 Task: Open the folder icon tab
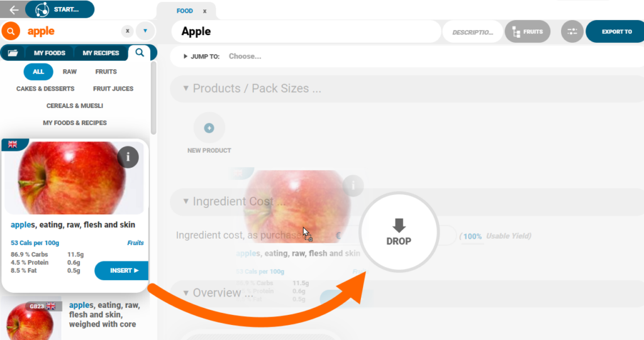tap(13, 53)
